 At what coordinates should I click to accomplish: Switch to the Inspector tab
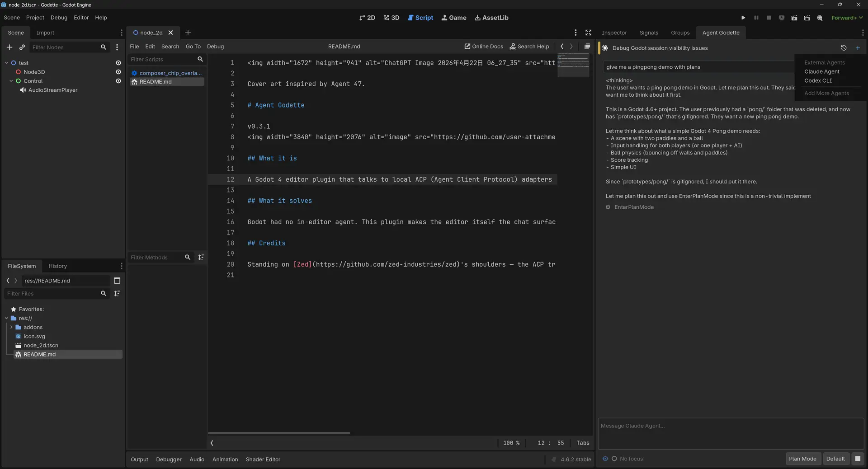[614, 33]
